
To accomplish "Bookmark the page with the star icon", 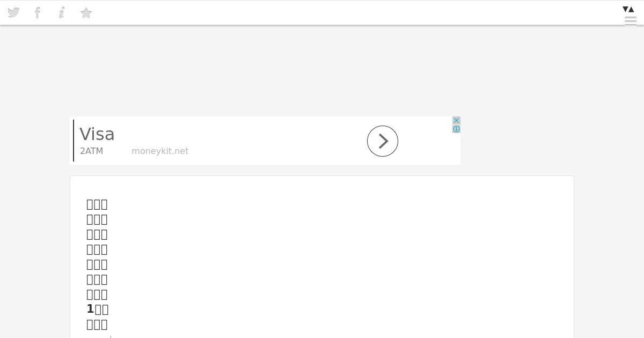I will click(x=86, y=13).
